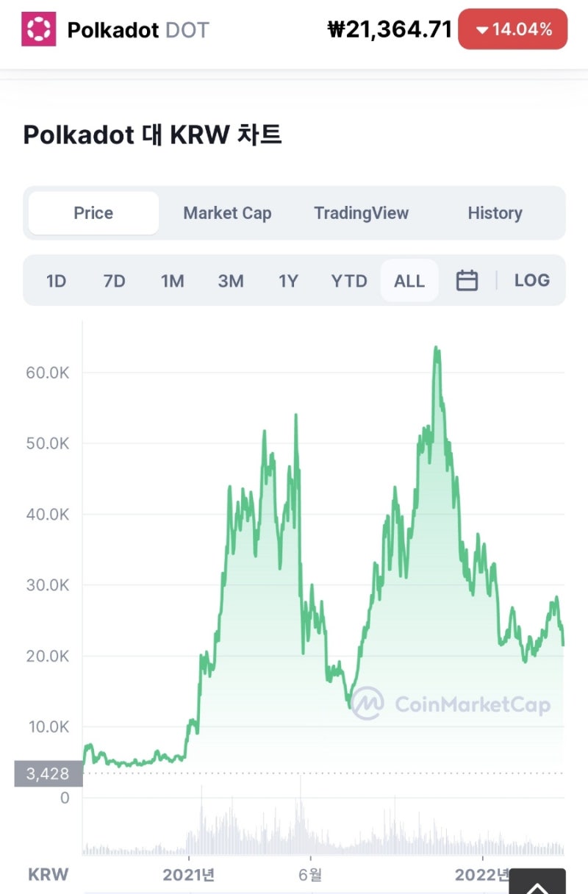Click the CoinMarketCap watermark logo
Screen dimensions: 588x894
367,704
